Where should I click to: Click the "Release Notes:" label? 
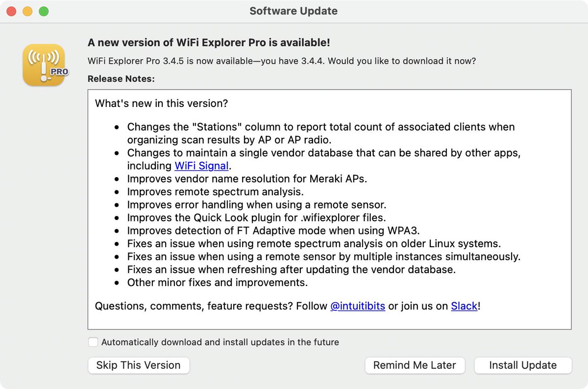point(121,78)
